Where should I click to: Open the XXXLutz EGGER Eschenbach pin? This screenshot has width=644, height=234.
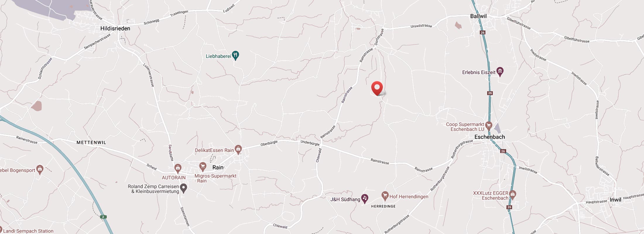click(x=512, y=195)
